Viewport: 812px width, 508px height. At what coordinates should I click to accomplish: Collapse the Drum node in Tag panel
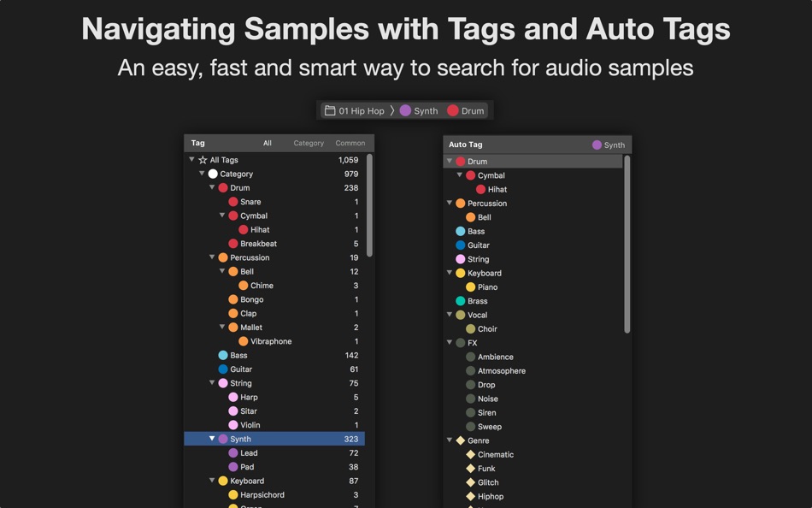click(212, 187)
